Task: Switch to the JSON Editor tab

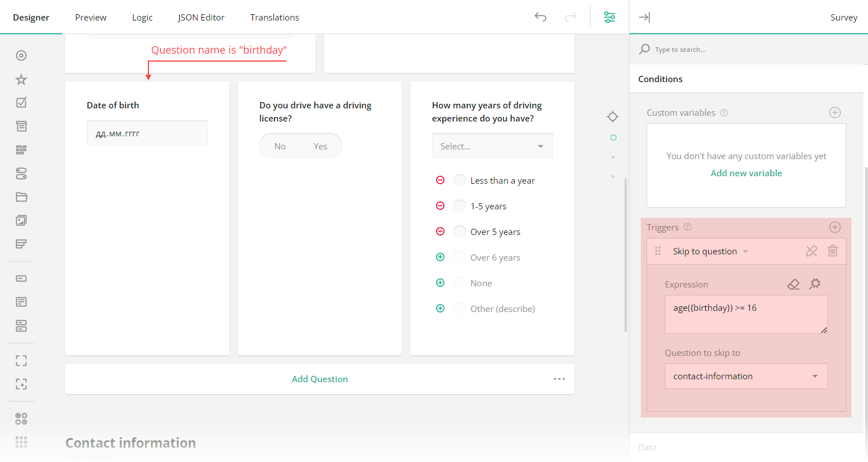Action: pos(201,17)
